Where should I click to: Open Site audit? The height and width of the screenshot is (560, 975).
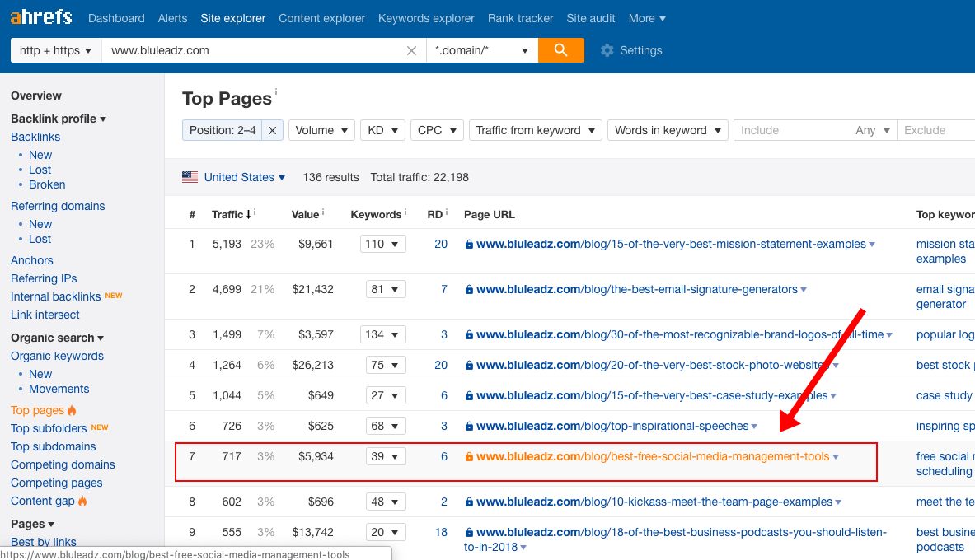pyautogui.click(x=591, y=19)
